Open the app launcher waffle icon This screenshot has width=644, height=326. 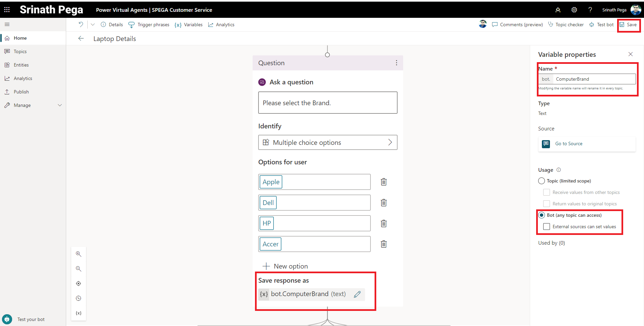pyautogui.click(x=7, y=10)
